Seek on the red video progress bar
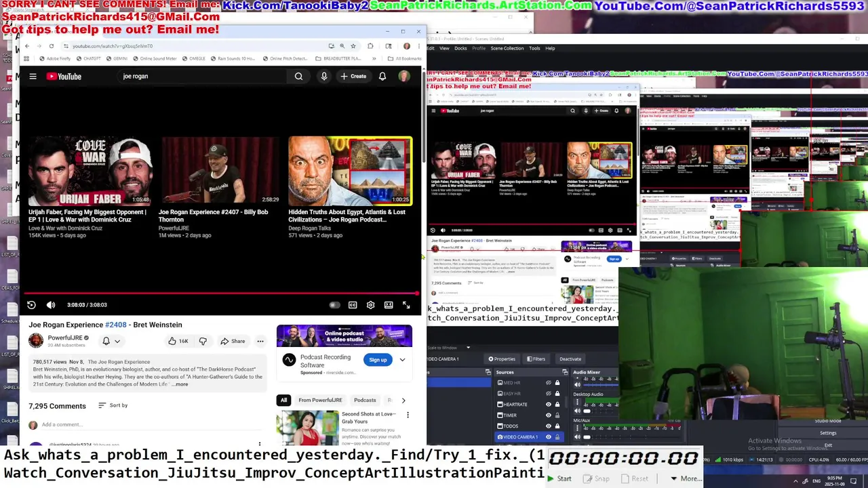The height and width of the screenshot is (488, 868). click(220, 293)
